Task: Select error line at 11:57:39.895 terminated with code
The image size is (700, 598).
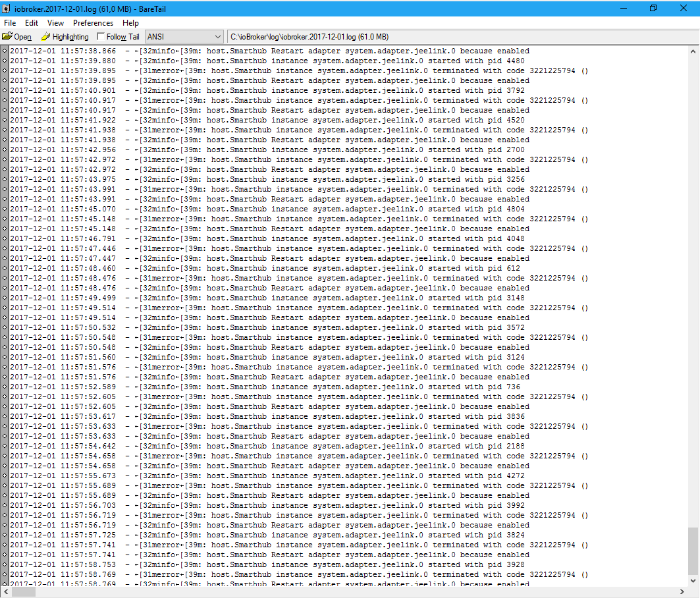Action: (x=299, y=70)
